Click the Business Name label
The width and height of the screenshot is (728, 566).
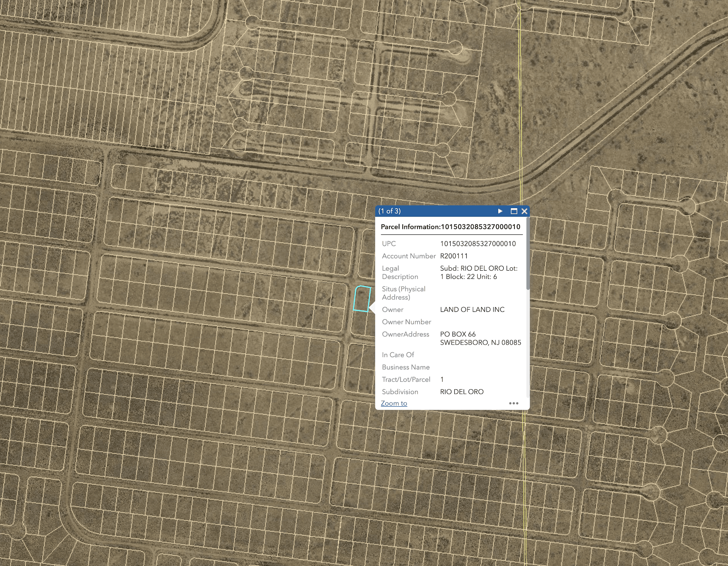coord(406,367)
